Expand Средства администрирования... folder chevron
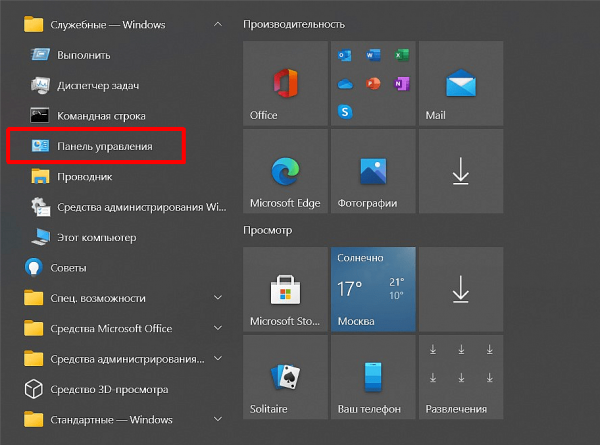 [218, 359]
